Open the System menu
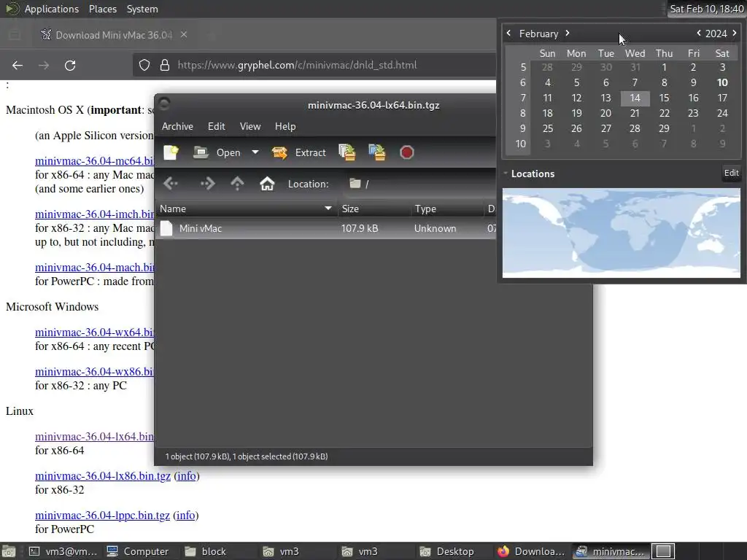The width and height of the screenshot is (747, 560). point(142,9)
